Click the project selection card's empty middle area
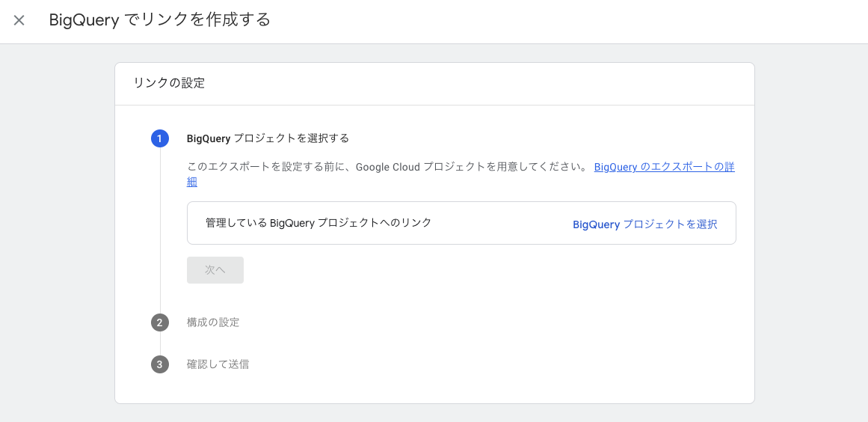Image resolution: width=868 pixels, height=422 pixels. click(502, 223)
